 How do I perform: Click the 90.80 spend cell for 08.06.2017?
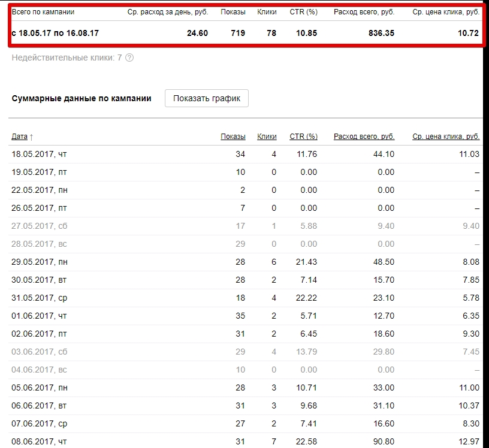point(384,441)
